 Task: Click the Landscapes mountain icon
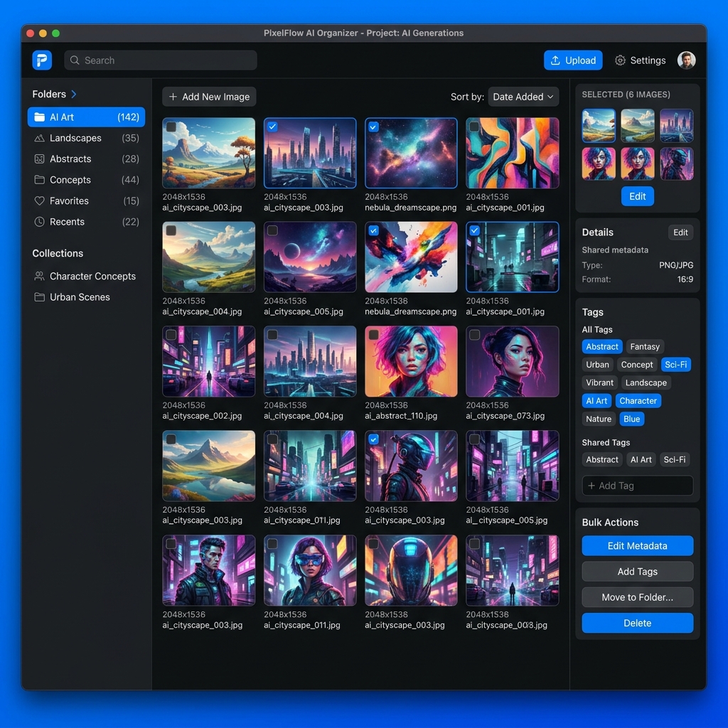tap(40, 138)
